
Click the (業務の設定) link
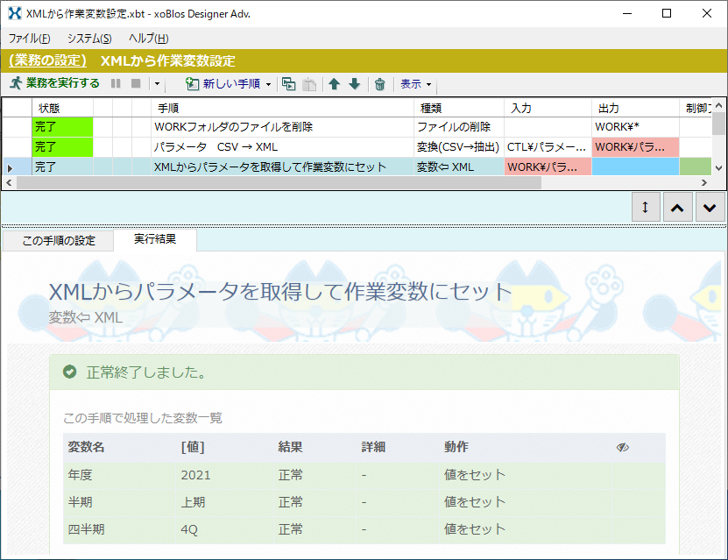click(47, 61)
